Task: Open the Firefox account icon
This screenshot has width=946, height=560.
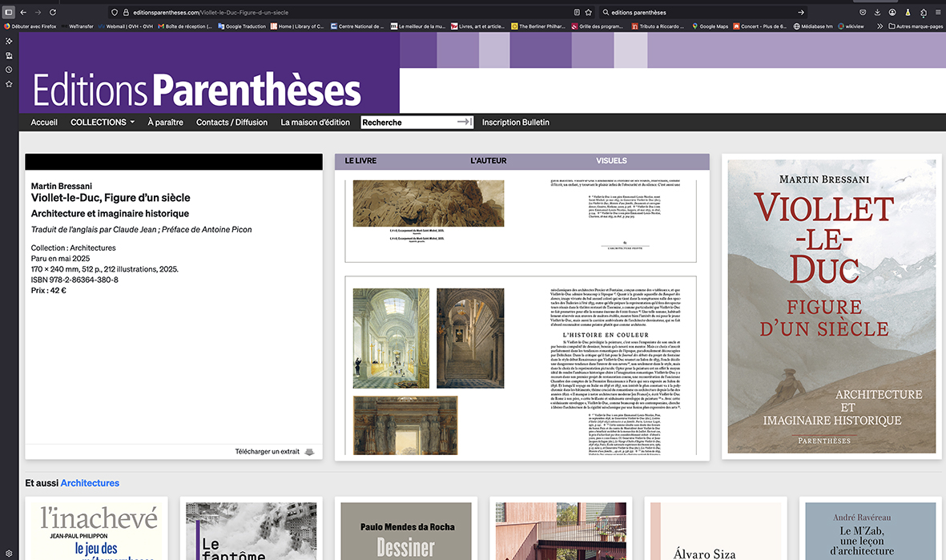Action: pos(892,12)
